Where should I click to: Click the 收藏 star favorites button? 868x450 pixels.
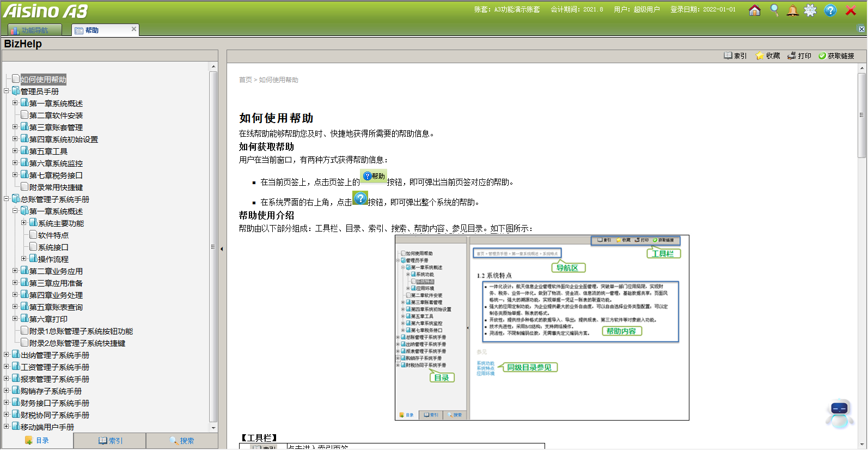click(x=768, y=56)
